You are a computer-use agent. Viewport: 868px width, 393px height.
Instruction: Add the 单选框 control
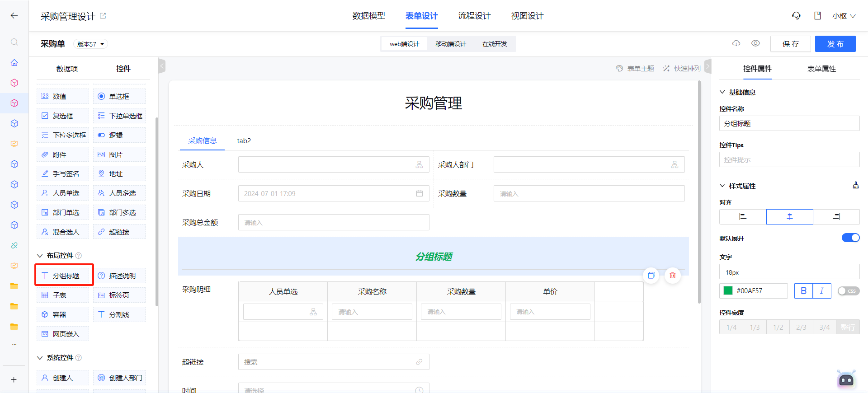pyautogui.click(x=119, y=96)
